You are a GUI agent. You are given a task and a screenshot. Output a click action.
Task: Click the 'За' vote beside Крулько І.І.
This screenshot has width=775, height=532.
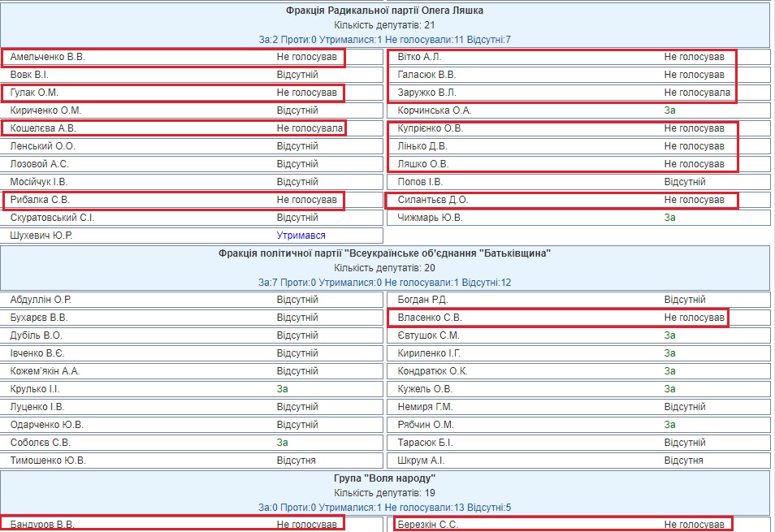[282, 389]
